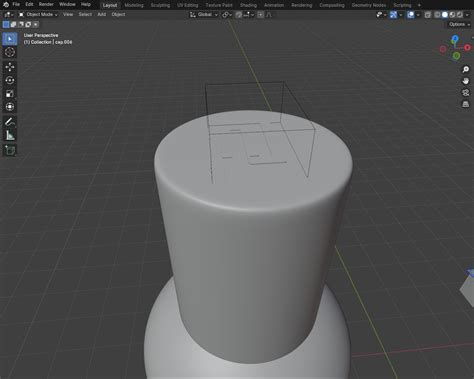
Task: Open the snapping options dropdown
Action: click(249, 15)
